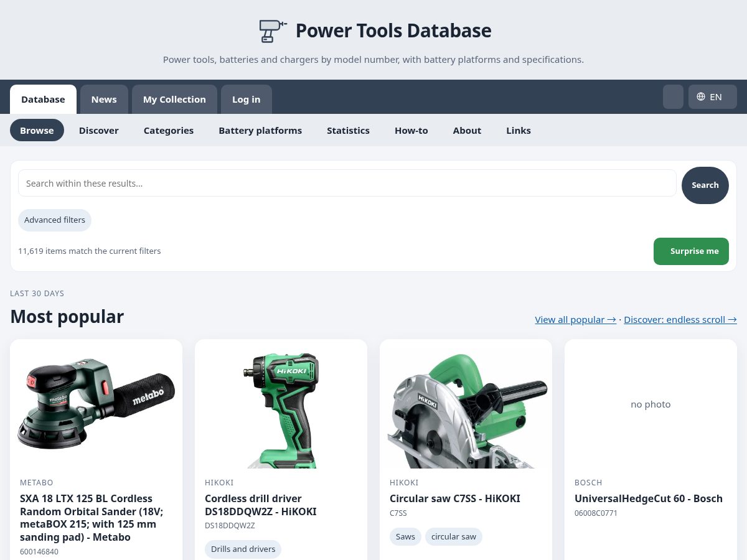
Task: Click the 'Saws' tag
Action: [405, 536]
